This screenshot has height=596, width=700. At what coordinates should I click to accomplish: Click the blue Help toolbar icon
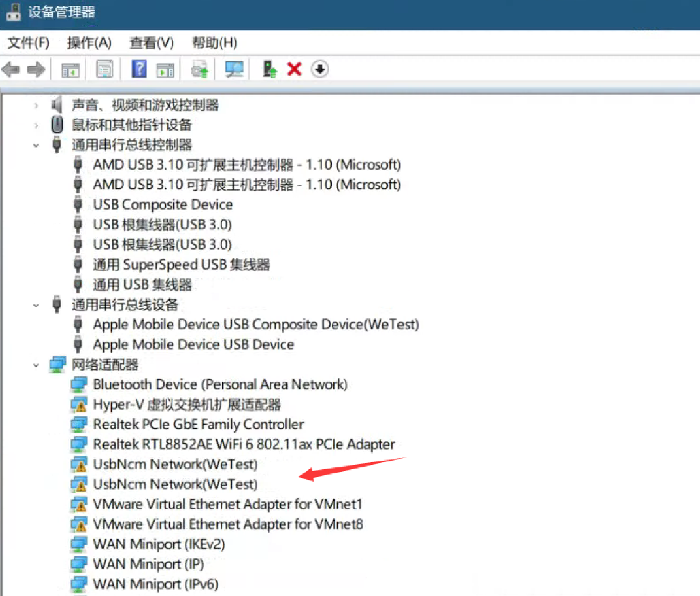tap(139, 69)
